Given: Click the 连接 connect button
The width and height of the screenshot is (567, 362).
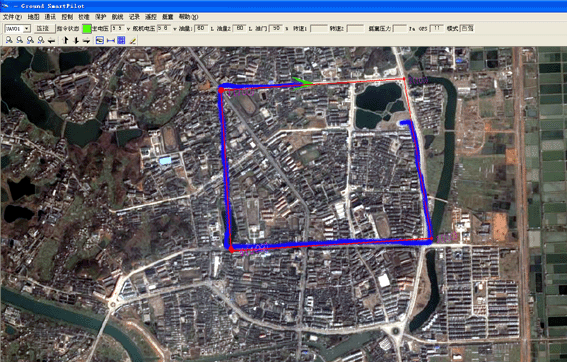Looking at the screenshot, I should (44, 29).
